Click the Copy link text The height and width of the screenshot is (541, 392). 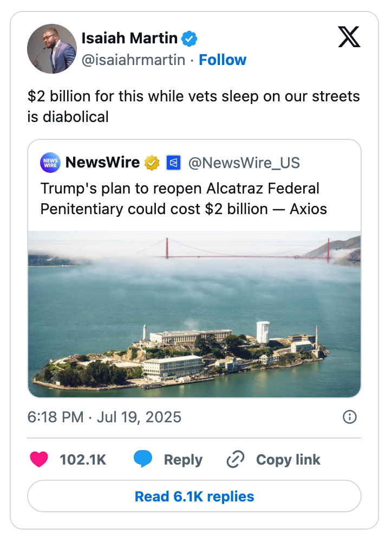pos(288,460)
